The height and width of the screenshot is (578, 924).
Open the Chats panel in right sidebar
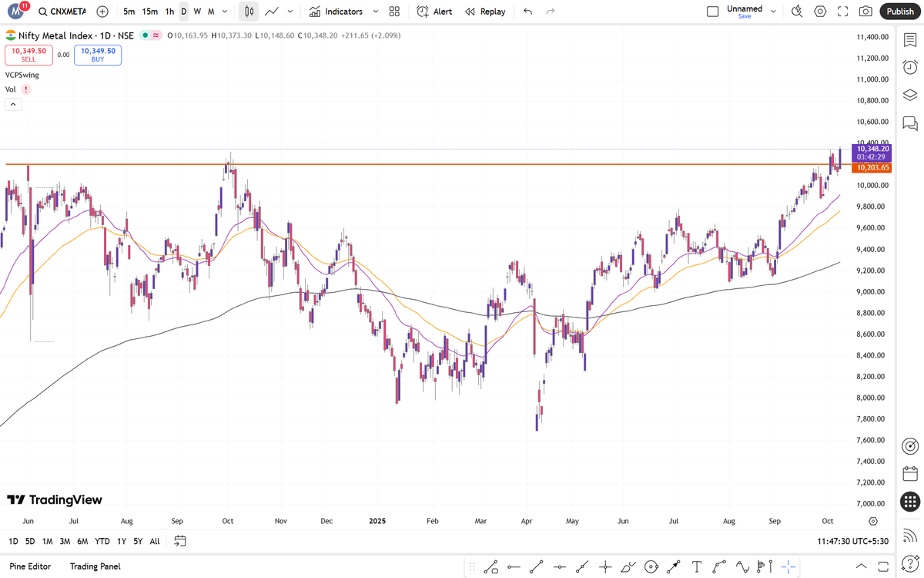pyautogui.click(x=909, y=123)
